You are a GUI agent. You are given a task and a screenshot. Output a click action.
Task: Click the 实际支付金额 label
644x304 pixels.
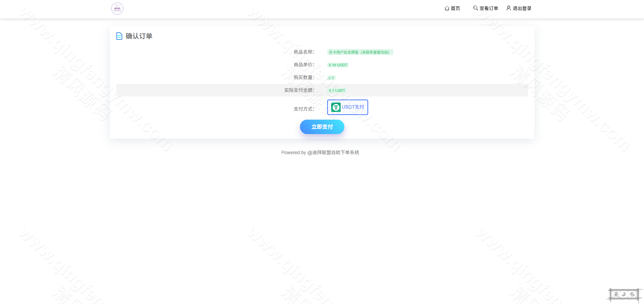pos(299,90)
